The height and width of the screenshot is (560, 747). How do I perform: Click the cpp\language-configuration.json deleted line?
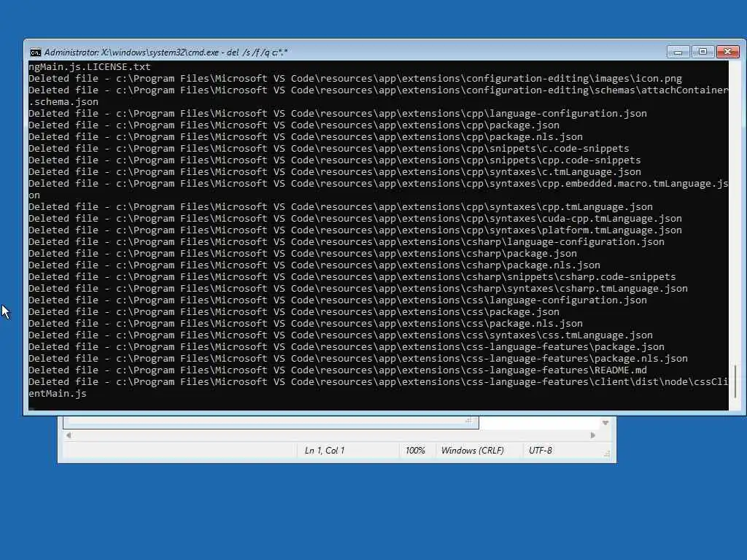tap(338, 113)
